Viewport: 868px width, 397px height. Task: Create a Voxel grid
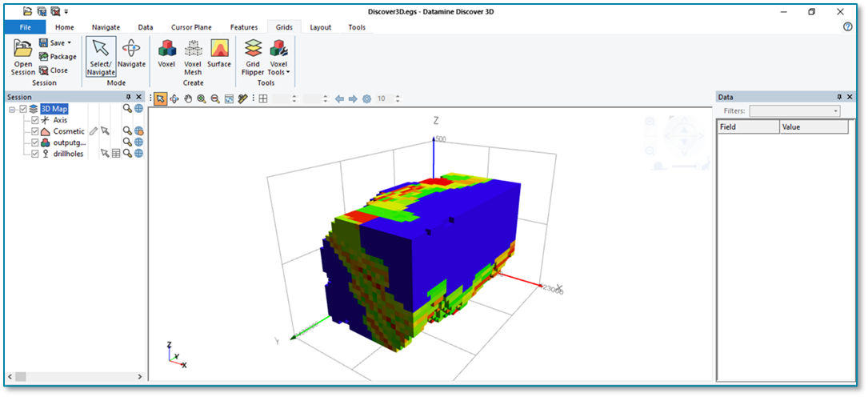[x=166, y=54]
